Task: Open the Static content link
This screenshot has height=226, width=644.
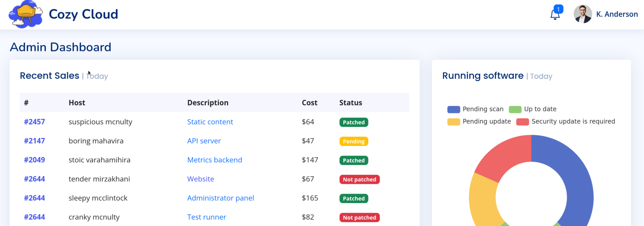Action: pos(210,122)
